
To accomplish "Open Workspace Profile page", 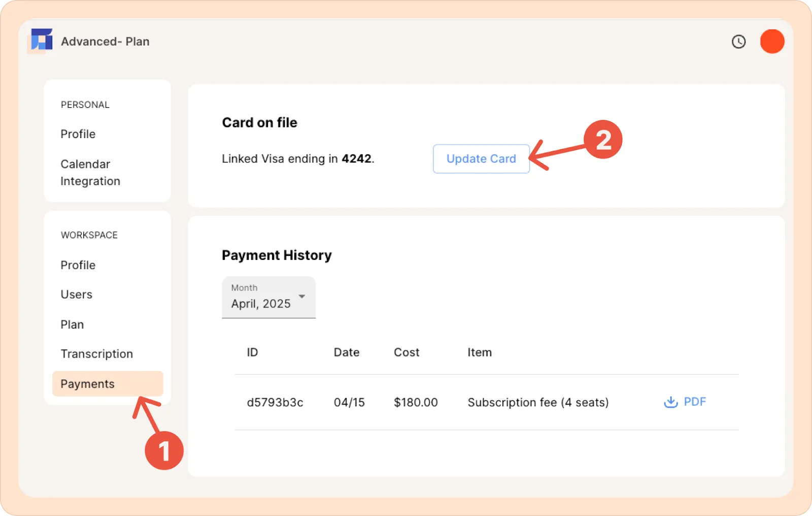I will (x=78, y=265).
